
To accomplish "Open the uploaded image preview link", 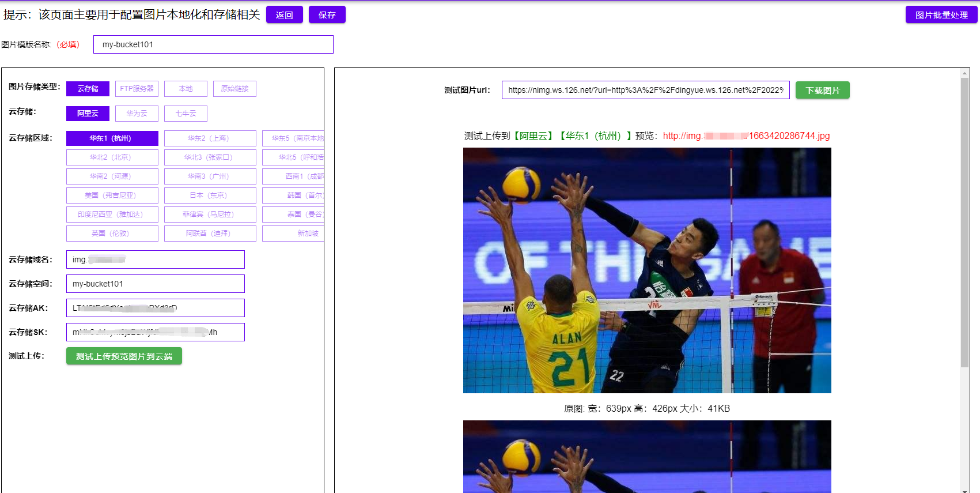I will 746,136.
